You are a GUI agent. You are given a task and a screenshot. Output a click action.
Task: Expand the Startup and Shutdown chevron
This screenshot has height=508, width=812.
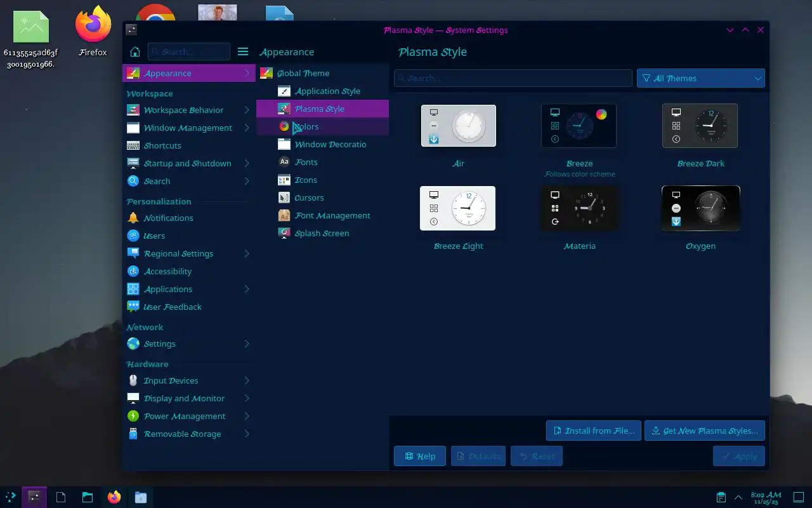[247, 163]
